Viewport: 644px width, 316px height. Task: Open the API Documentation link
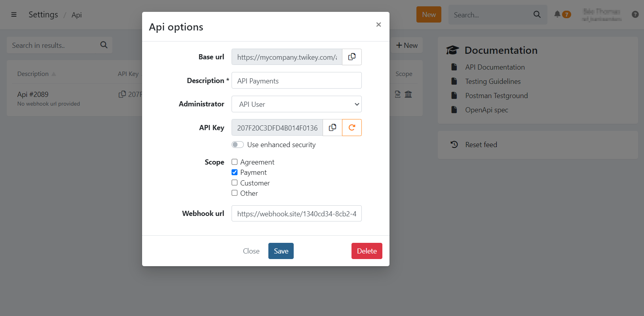pyautogui.click(x=495, y=67)
